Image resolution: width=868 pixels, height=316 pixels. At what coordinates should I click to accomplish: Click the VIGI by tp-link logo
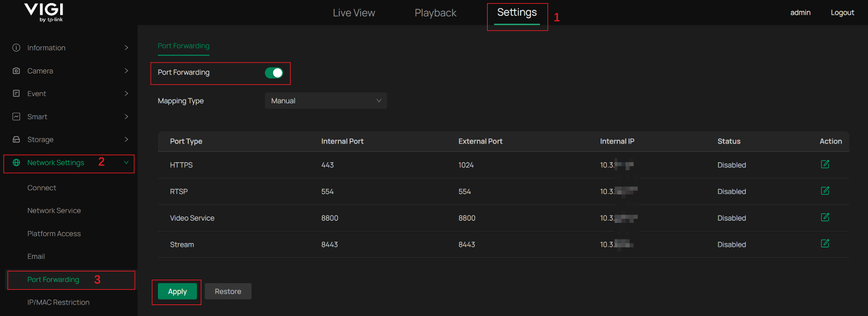pos(44,12)
